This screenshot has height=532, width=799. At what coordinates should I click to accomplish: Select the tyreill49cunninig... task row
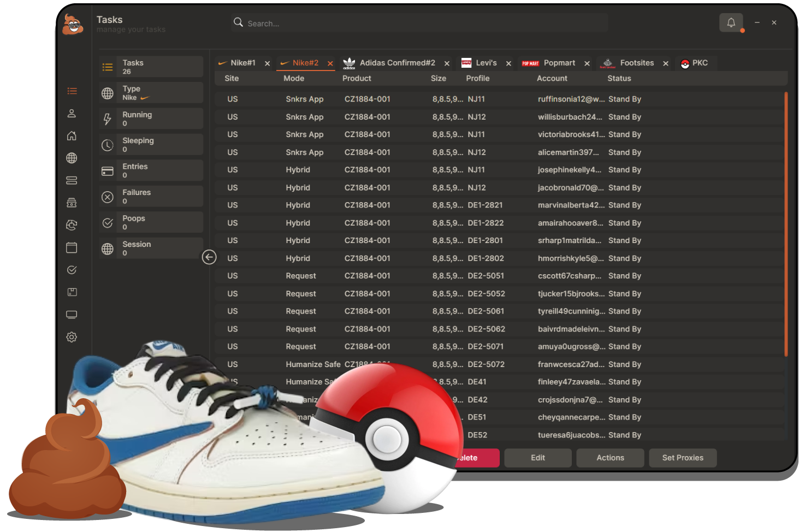(499, 311)
